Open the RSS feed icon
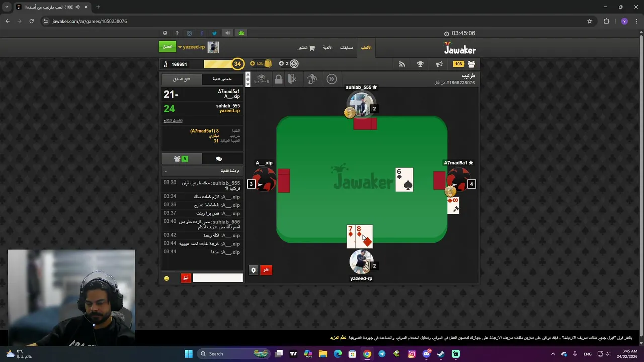Screen dimensions: 644x362 pos(401,64)
